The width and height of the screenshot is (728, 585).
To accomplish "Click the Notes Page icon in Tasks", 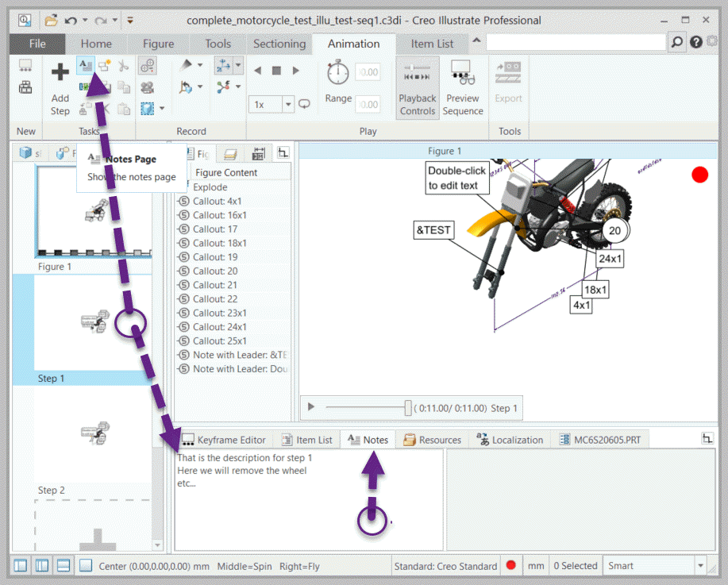I will click(84, 66).
